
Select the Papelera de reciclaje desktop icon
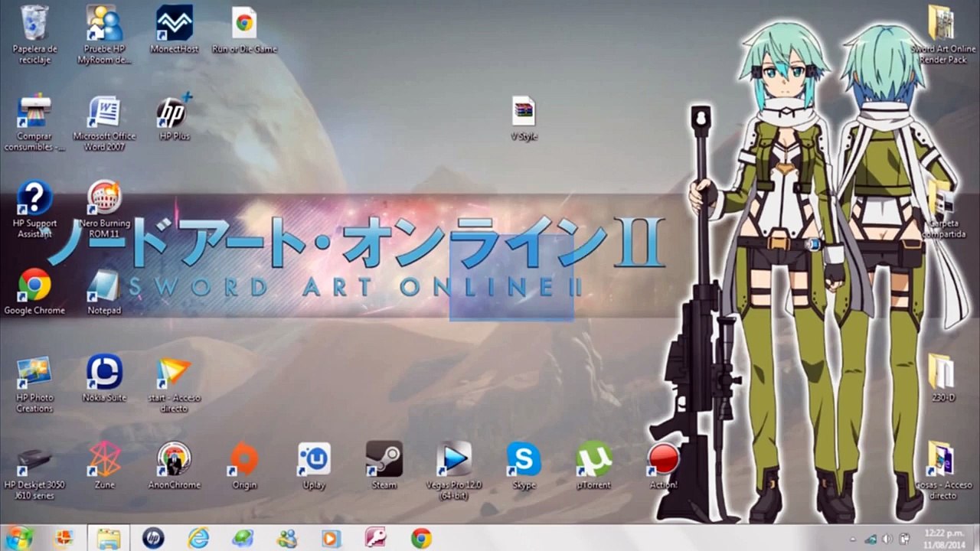34,34
